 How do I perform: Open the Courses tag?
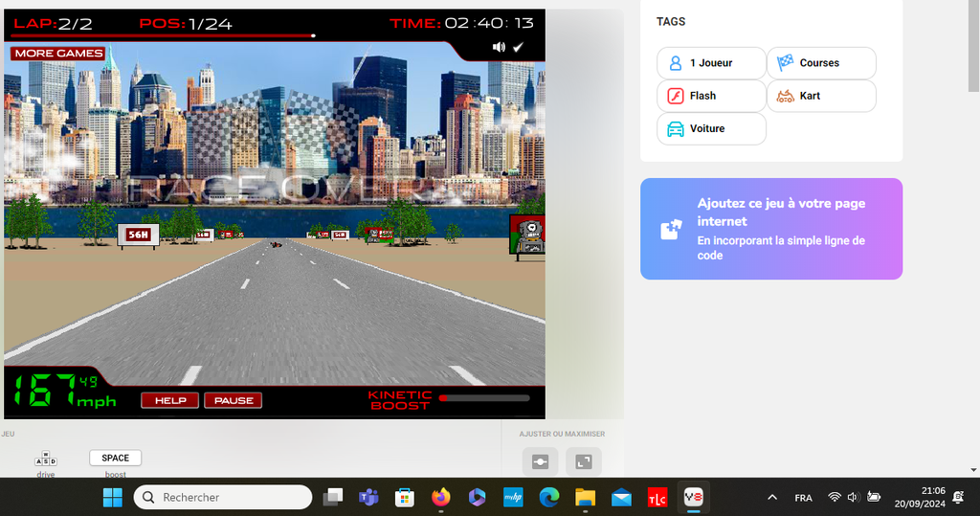[820, 63]
